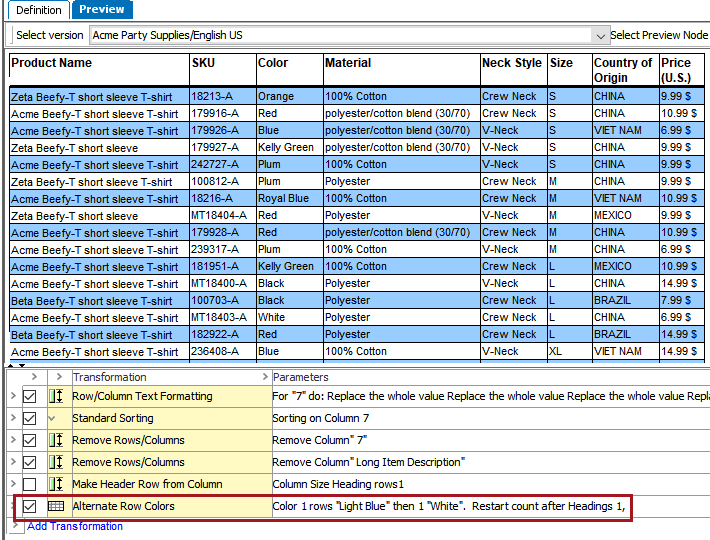This screenshot has height=540, width=710.
Task: Click the Add Transformation link
Action: (75, 526)
